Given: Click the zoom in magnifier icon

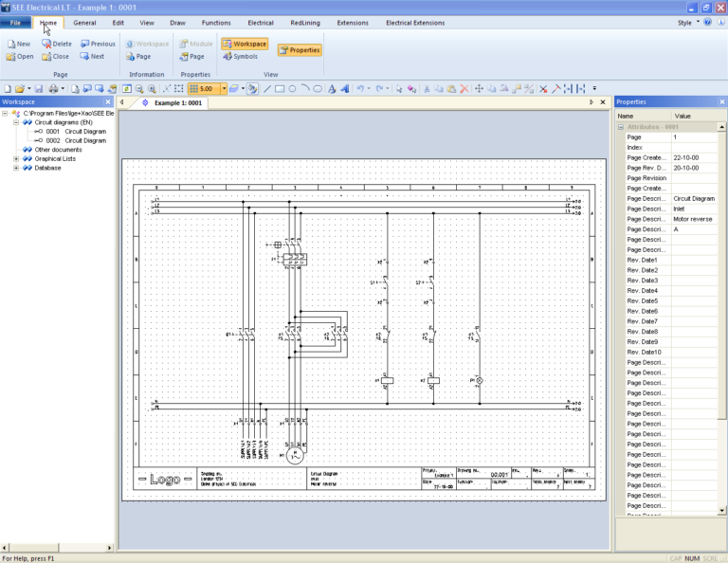Looking at the screenshot, I should (x=152, y=89).
